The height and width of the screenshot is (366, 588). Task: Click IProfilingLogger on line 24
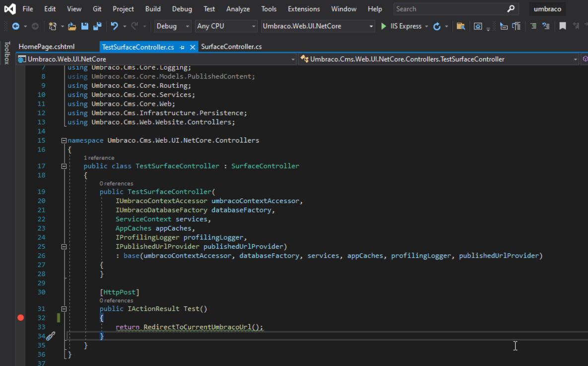[x=147, y=237]
